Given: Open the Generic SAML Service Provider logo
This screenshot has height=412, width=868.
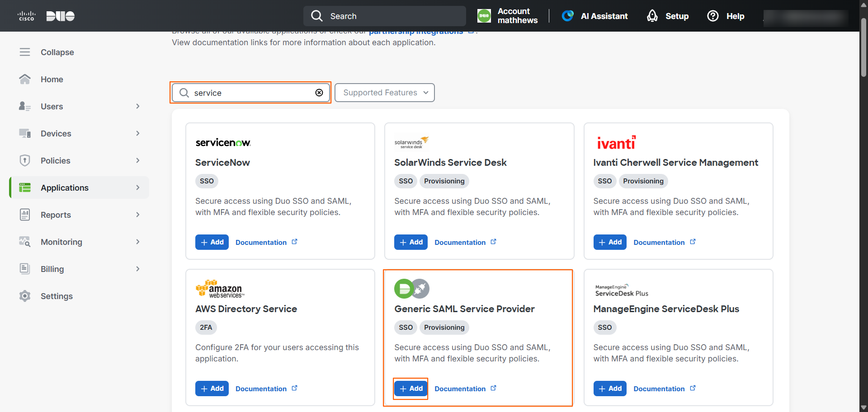Looking at the screenshot, I should (x=412, y=289).
